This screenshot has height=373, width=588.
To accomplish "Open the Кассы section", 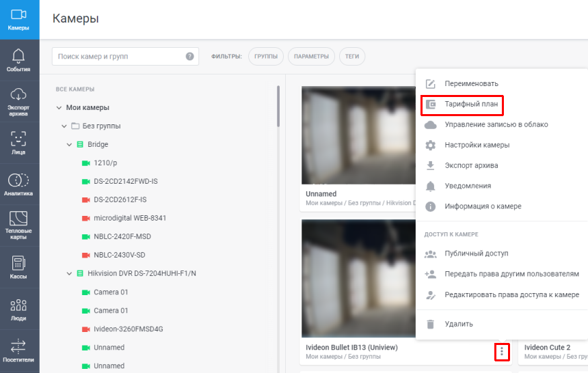I will [x=18, y=267].
